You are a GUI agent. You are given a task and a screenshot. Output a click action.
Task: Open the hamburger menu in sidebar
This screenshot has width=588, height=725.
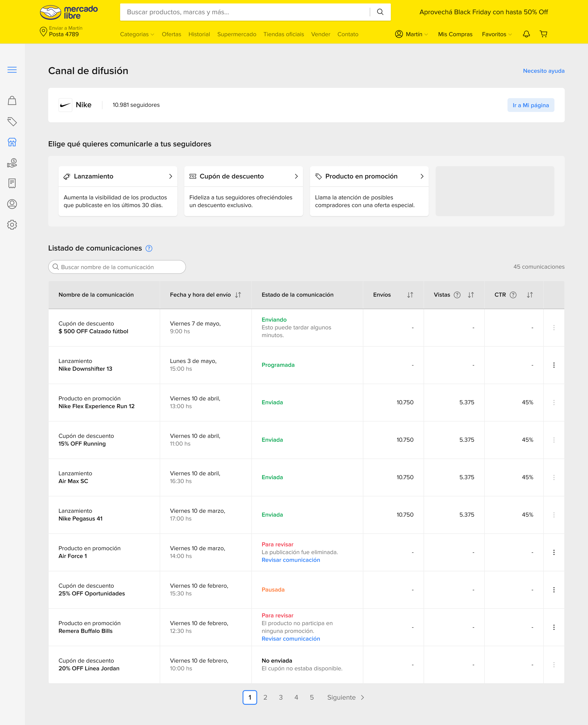point(12,70)
